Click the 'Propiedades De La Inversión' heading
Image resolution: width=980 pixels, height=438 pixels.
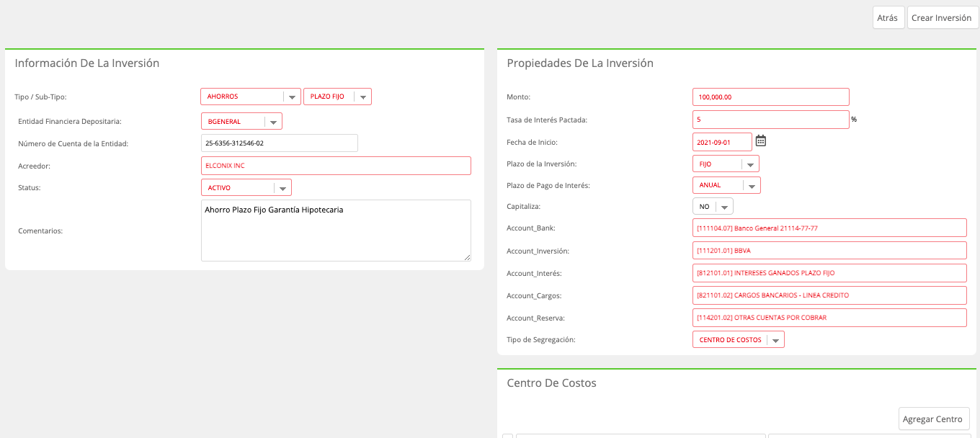580,63
